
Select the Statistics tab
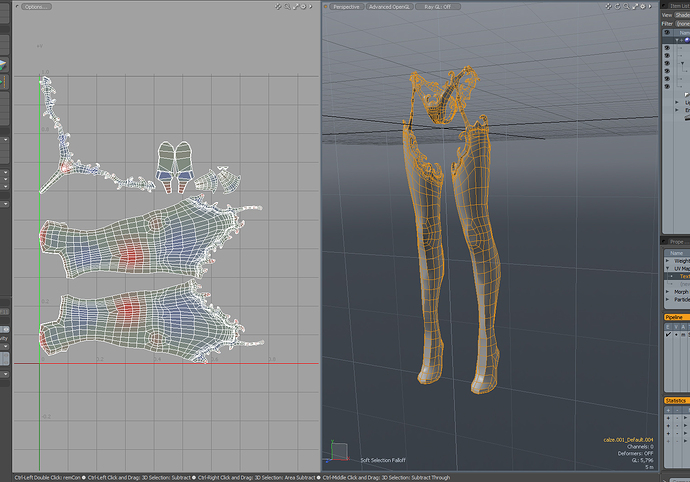coord(676,401)
